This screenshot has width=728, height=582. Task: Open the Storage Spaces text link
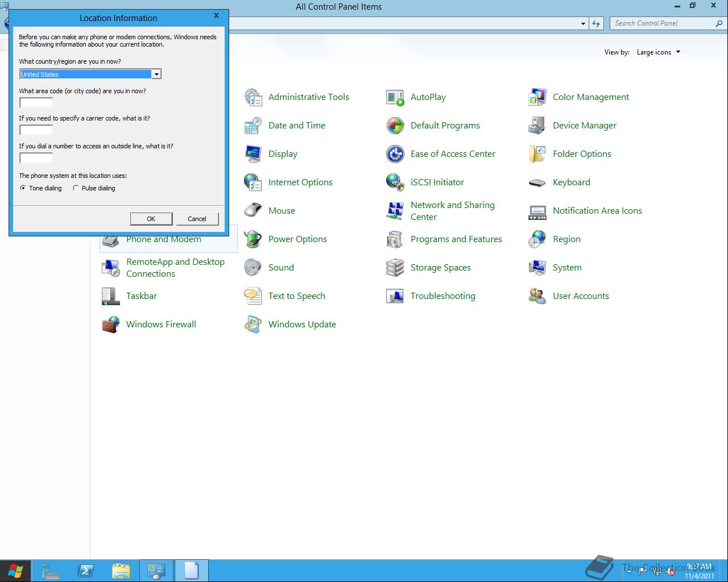click(441, 268)
